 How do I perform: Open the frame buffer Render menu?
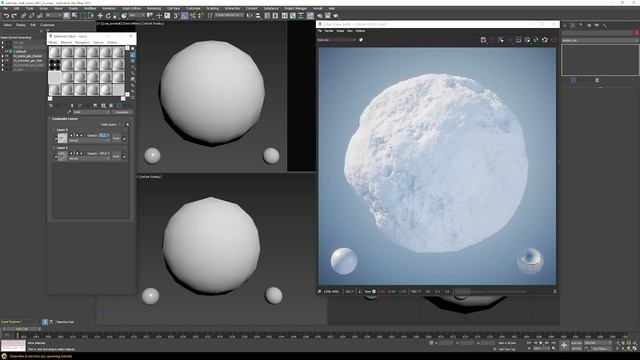pos(329,31)
